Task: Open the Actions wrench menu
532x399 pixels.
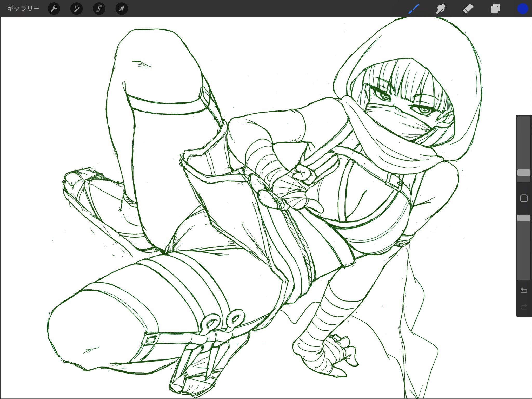Action: (x=54, y=9)
